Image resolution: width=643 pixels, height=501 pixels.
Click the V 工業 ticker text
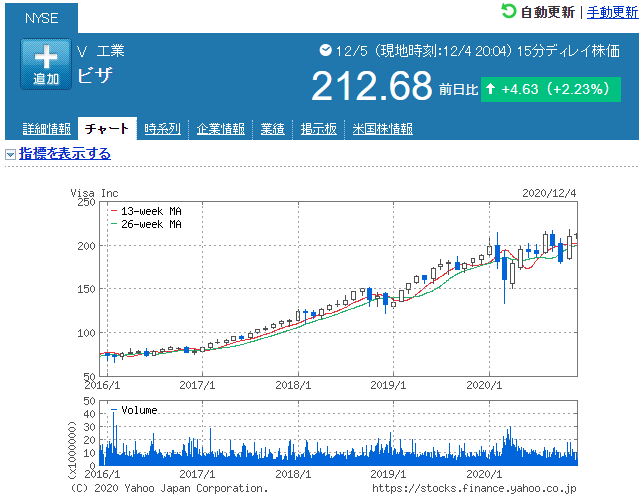[100, 51]
